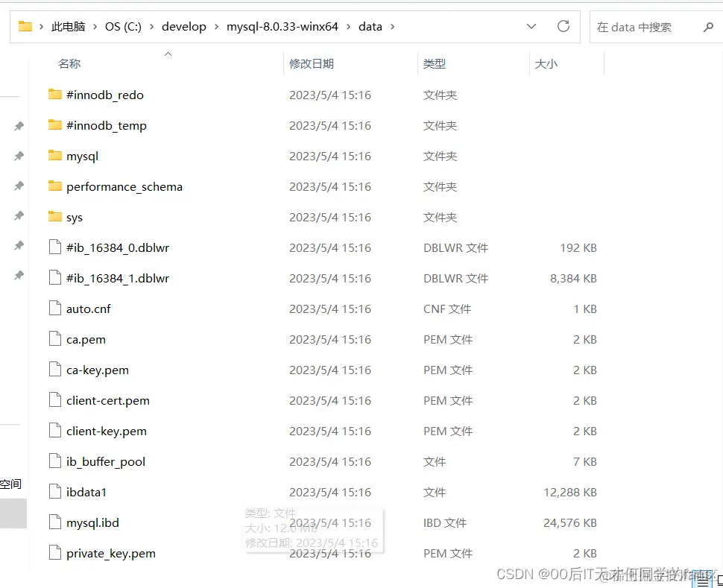Image resolution: width=723 pixels, height=588 pixels.
Task: Select the #innodb_redo folder name
Action: pyautogui.click(x=105, y=95)
